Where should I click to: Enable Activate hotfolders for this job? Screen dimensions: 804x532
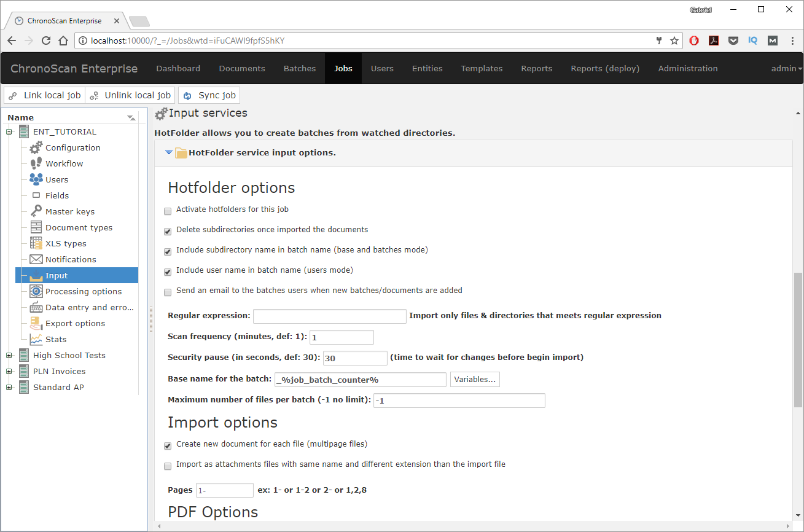click(168, 211)
